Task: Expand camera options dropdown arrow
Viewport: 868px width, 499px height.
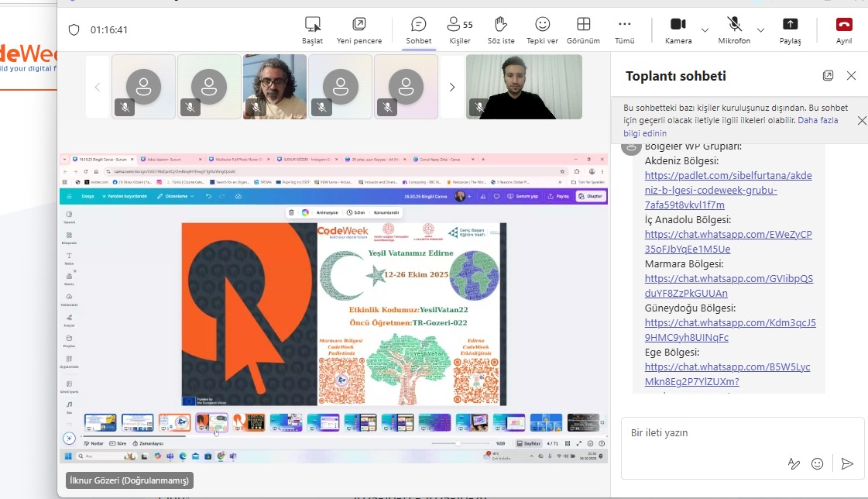Action: 705,30
